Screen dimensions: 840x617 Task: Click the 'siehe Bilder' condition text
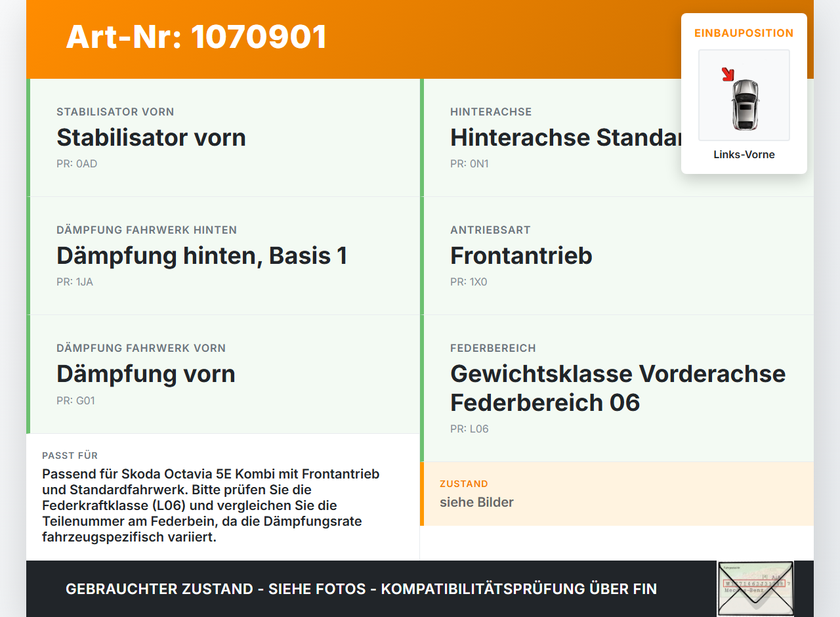[x=476, y=502]
